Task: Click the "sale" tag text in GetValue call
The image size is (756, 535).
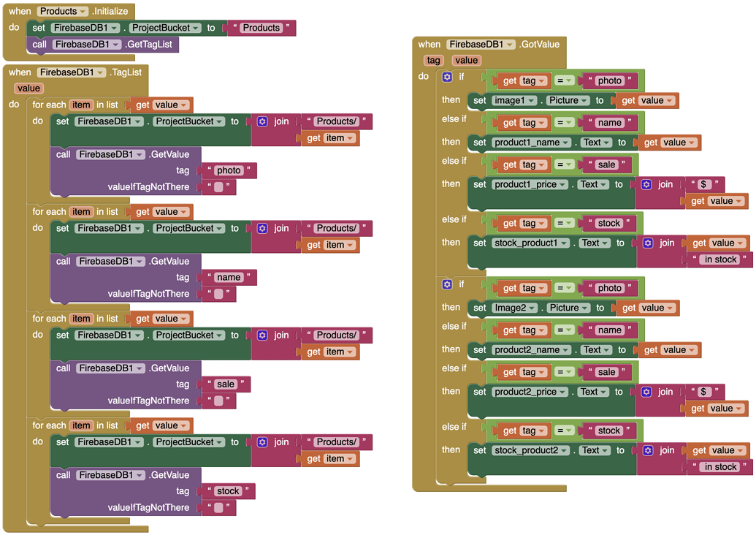Action: tap(226, 384)
